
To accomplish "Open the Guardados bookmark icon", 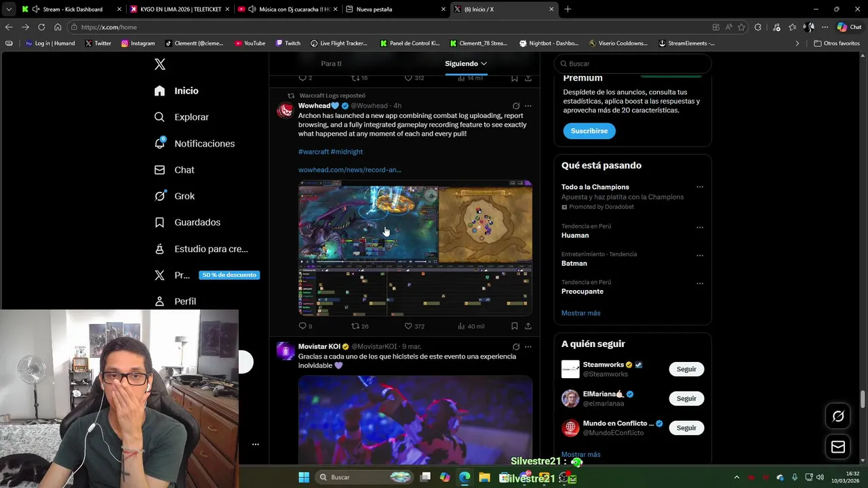I will (x=159, y=222).
